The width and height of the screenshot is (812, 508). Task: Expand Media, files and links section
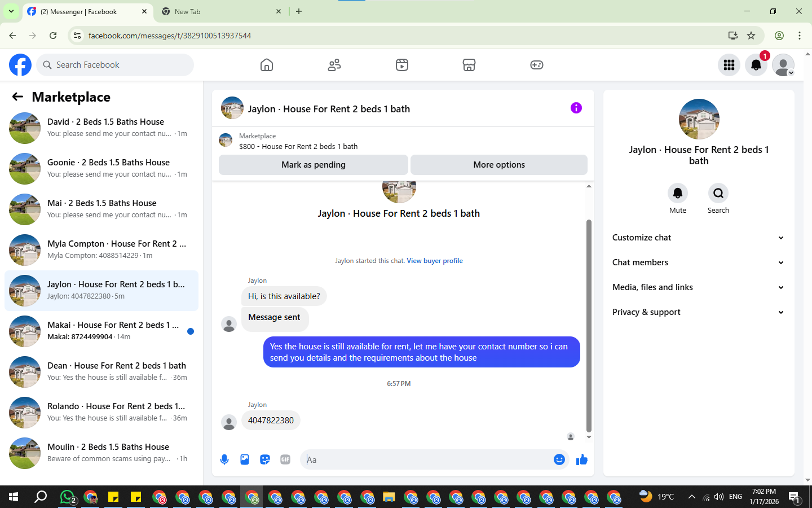click(x=699, y=287)
